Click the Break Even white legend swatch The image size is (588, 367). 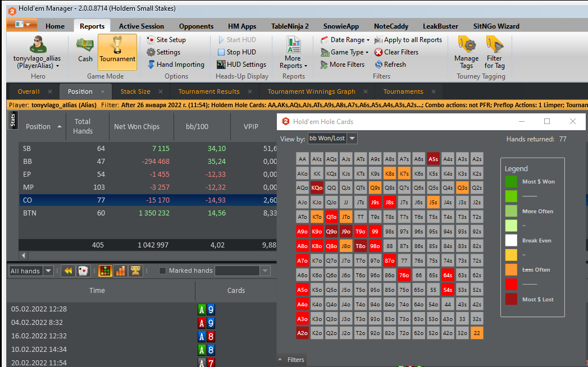[510, 240]
